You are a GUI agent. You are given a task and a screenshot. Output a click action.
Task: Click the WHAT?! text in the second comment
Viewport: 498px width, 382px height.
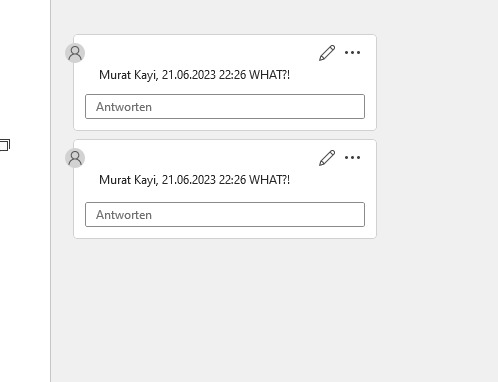pos(270,180)
